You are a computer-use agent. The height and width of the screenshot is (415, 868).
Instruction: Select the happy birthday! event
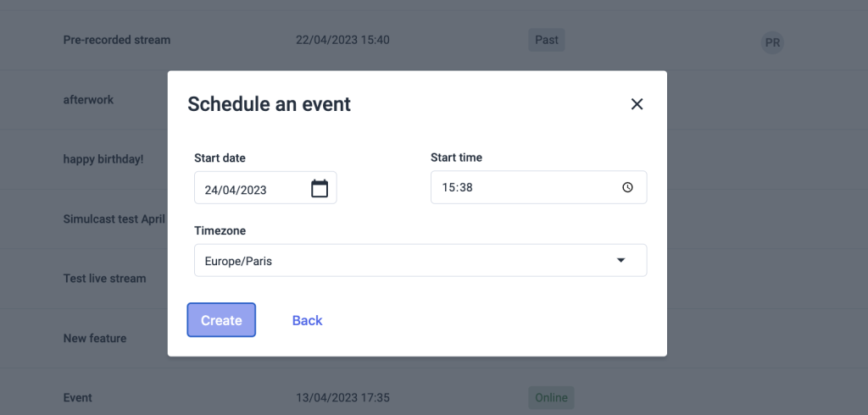103,159
